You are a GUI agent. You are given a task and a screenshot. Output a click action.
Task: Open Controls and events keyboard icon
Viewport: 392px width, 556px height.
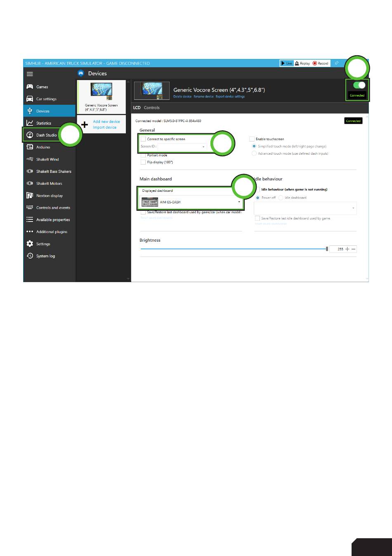click(30, 207)
